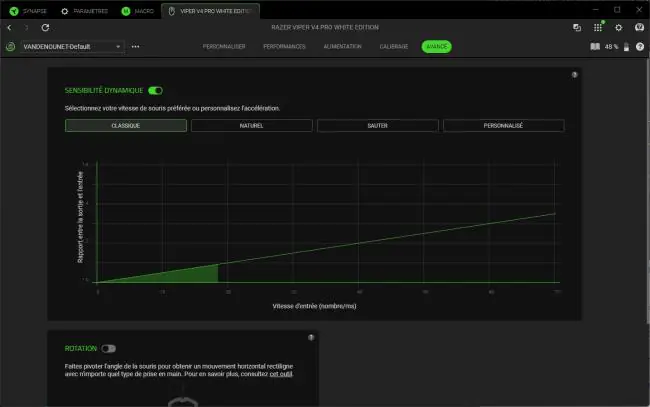
Task: Click the ROTATION heading
Action: 80,349
